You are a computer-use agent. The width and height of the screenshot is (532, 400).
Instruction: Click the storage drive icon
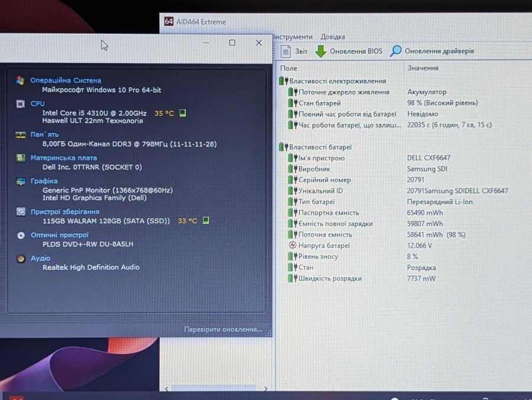21,212
